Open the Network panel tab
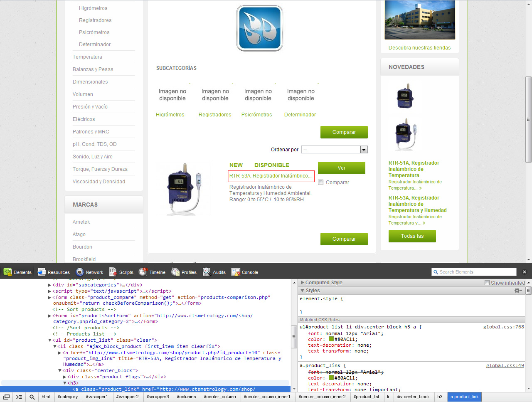This screenshot has width=532, height=402. point(89,272)
